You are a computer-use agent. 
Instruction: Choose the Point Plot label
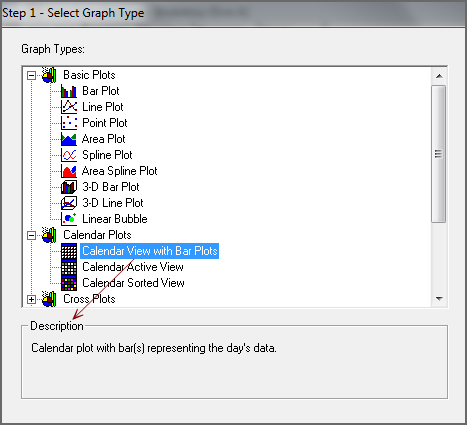[105, 123]
